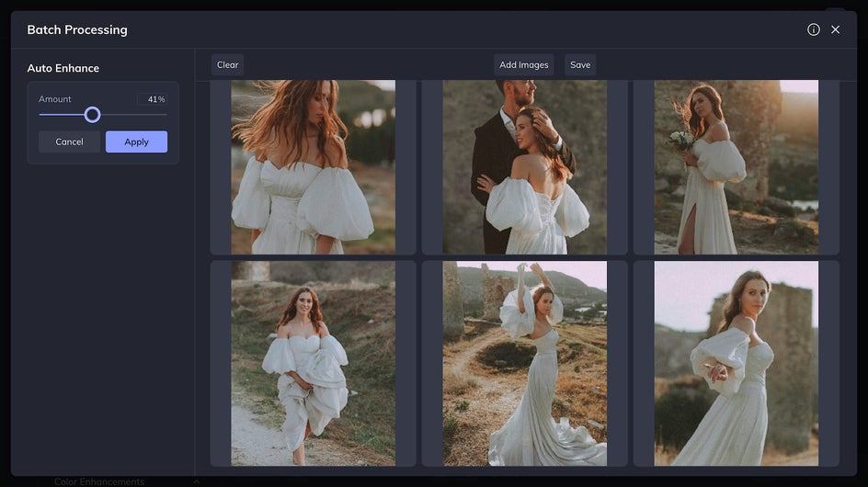Save the batch processed images
This screenshot has height=487, width=868.
[x=580, y=64]
